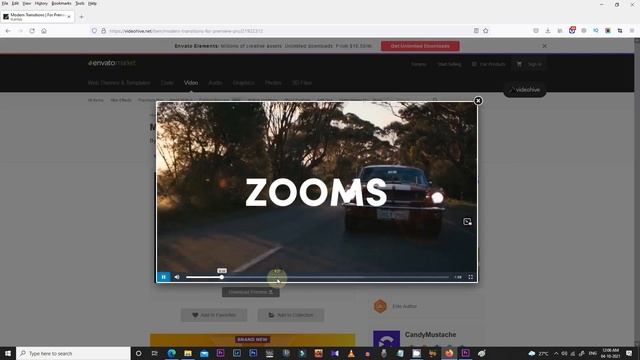Open the Our Products menu

pyautogui.click(x=489, y=64)
